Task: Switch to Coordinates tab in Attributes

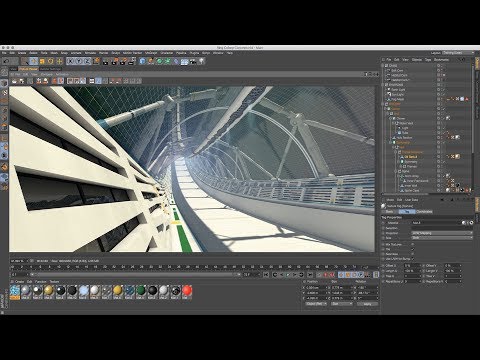Action: (424, 212)
